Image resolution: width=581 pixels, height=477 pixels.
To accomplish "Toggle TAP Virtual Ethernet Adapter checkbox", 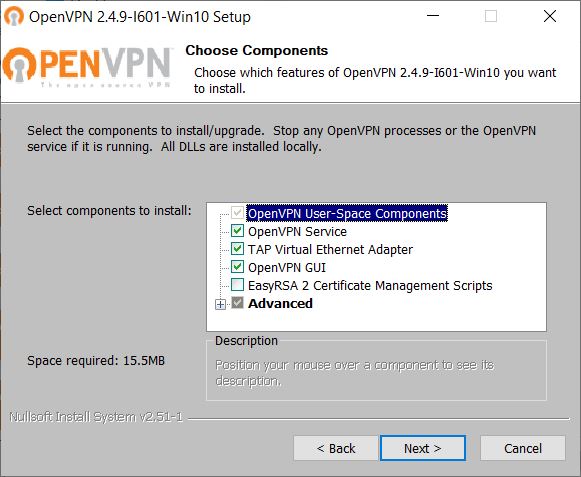I will [x=237, y=249].
